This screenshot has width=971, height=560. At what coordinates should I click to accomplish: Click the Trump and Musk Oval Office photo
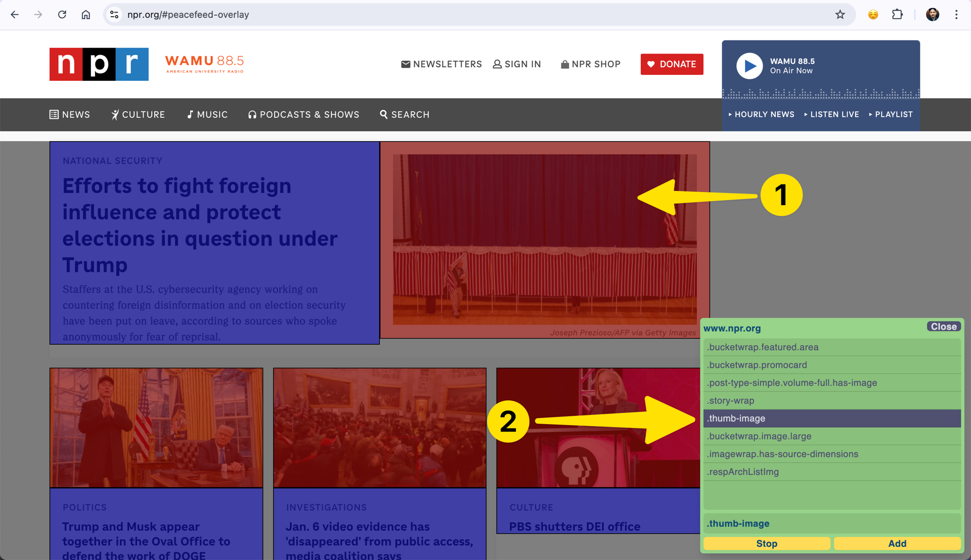point(156,428)
